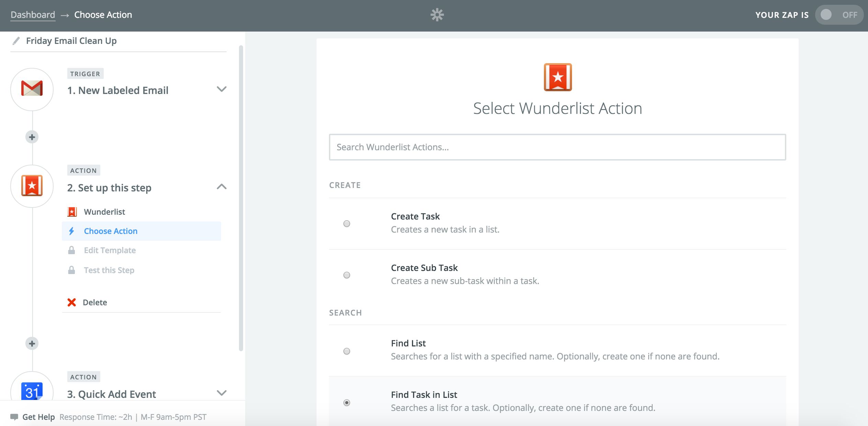Go back to Dashboard link

(33, 15)
